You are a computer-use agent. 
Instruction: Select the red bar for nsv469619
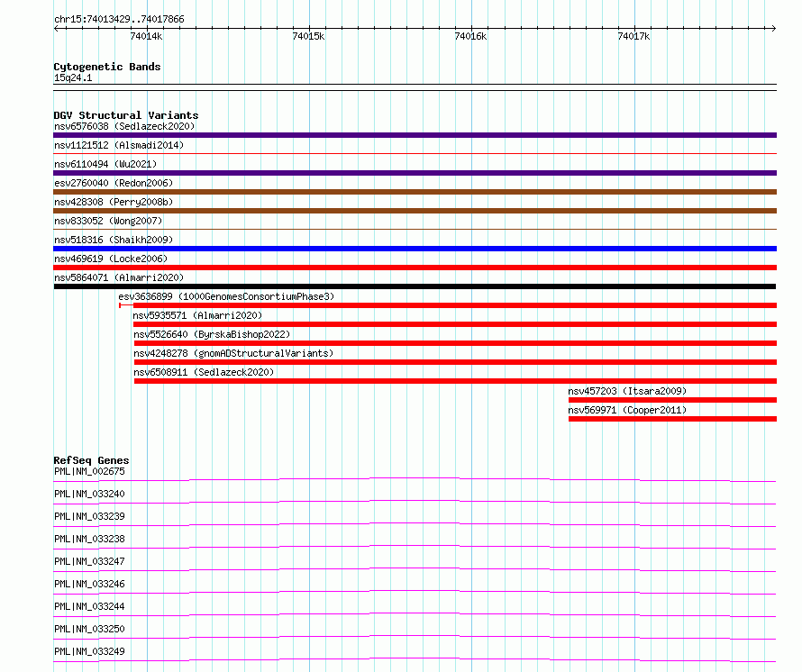pyautogui.click(x=415, y=268)
